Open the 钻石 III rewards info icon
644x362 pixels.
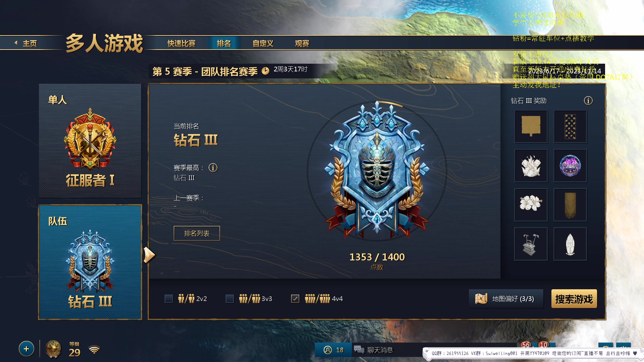pyautogui.click(x=588, y=101)
